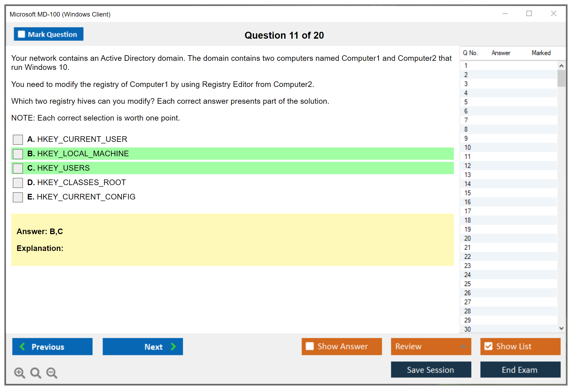Click the question list scrollbar thumb
This screenshot has width=574, height=392.
pyautogui.click(x=561, y=78)
